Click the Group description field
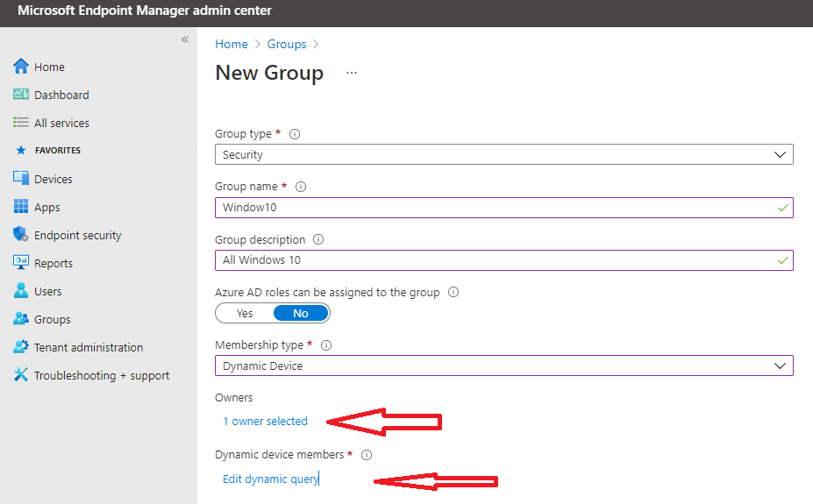This screenshot has height=504, width=813. [x=504, y=260]
